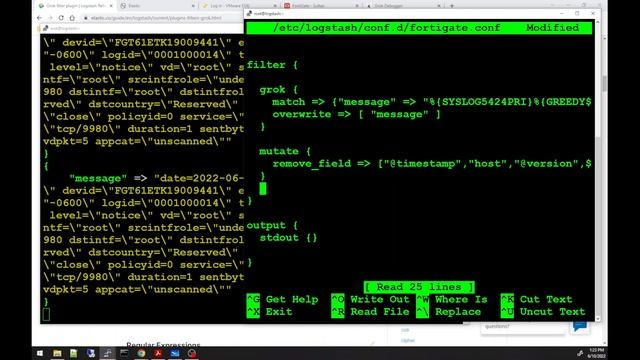Click the blue chat bubble icon
Image resolution: width=640 pixels, height=360 pixels.
click(580, 326)
